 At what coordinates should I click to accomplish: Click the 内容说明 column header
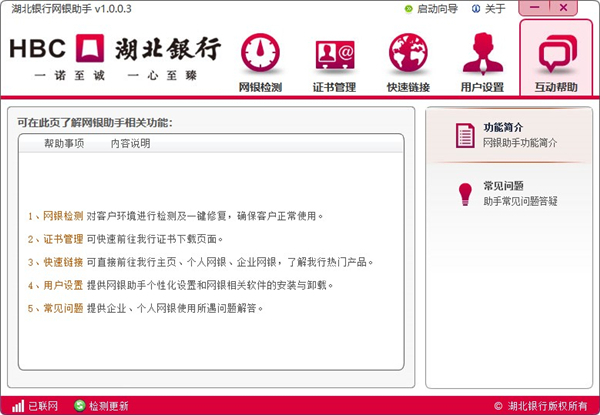(130, 143)
